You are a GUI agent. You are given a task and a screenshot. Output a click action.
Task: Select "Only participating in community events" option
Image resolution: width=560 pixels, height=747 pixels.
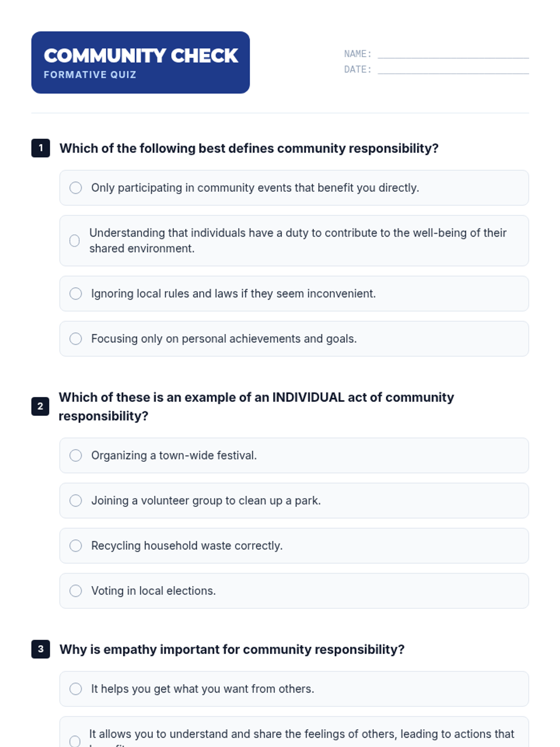coord(76,188)
